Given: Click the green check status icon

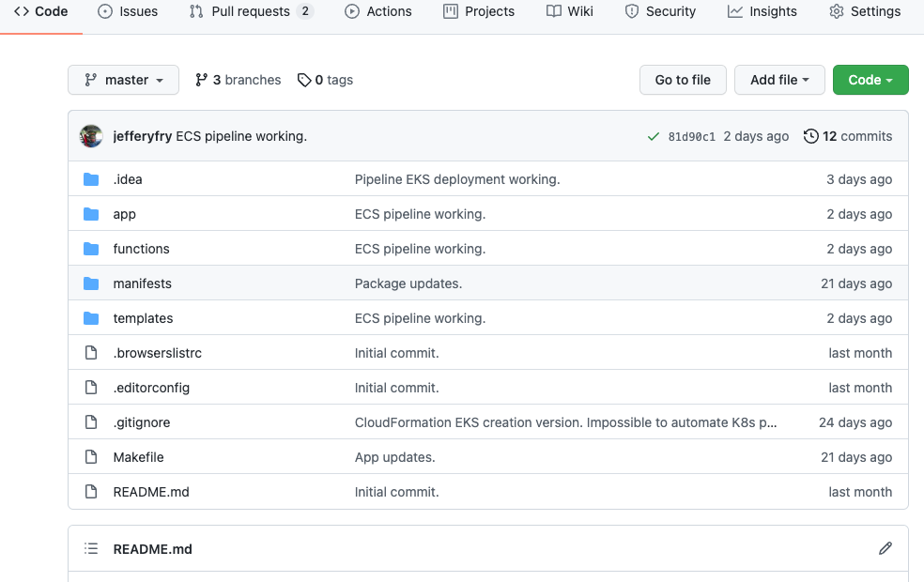Looking at the screenshot, I should (653, 137).
